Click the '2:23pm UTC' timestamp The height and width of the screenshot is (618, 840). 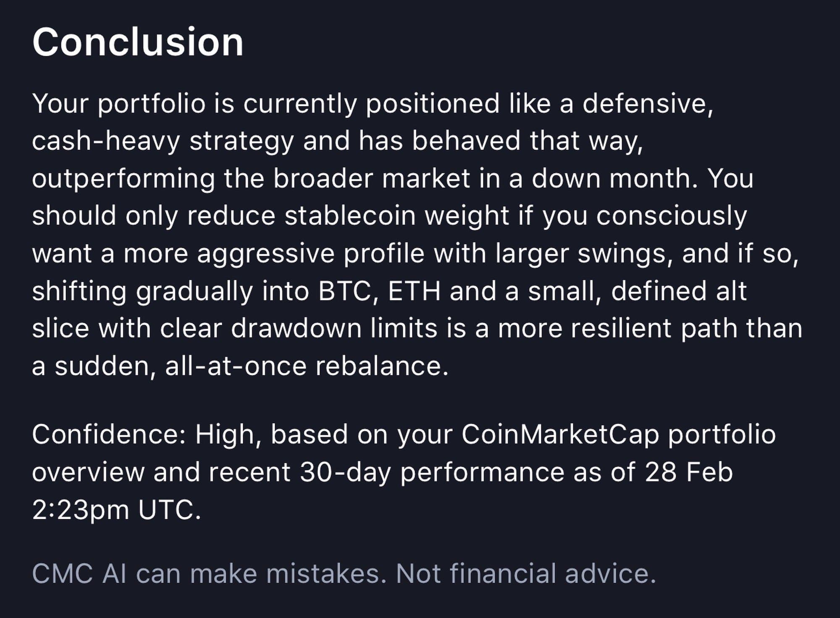[116, 510]
